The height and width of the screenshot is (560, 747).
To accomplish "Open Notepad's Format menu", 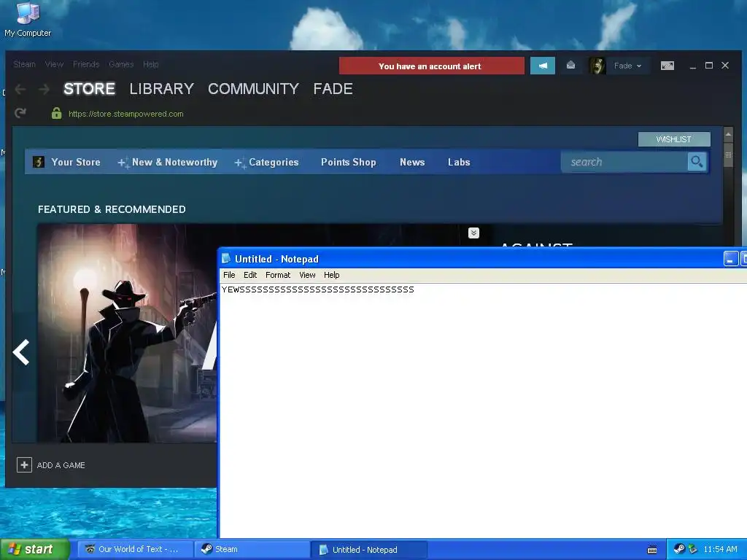I will pyautogui.click(x=278, y=275).
